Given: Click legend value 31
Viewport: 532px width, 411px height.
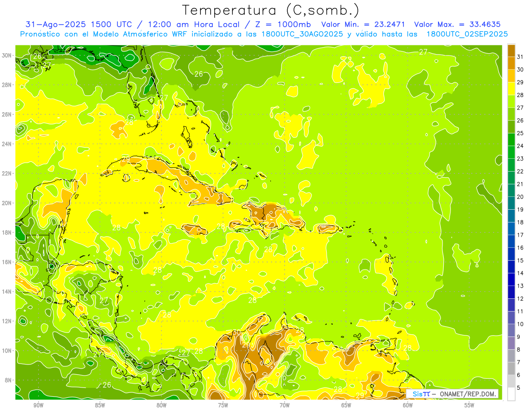Looking at the screenshot, I should click(520, 57).
